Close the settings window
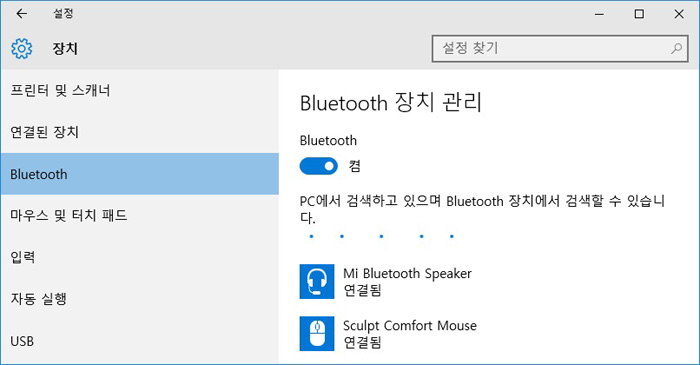The image size is (700, 365). point(679,14)
